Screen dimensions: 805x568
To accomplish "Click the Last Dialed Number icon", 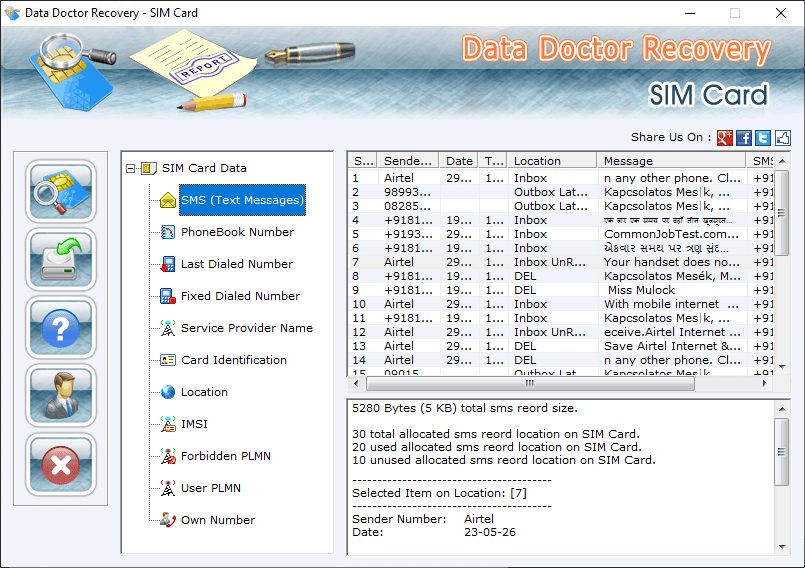I will 168,264.
